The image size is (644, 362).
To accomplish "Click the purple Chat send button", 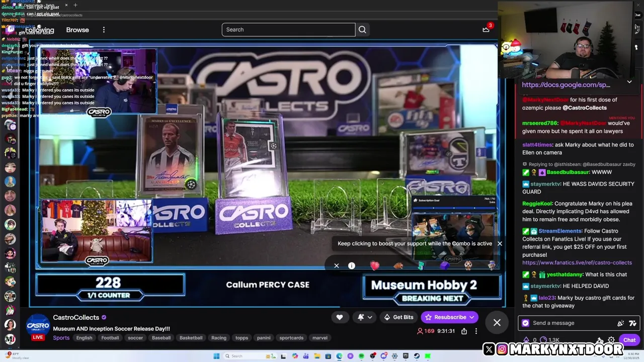I will pos(629,340).
